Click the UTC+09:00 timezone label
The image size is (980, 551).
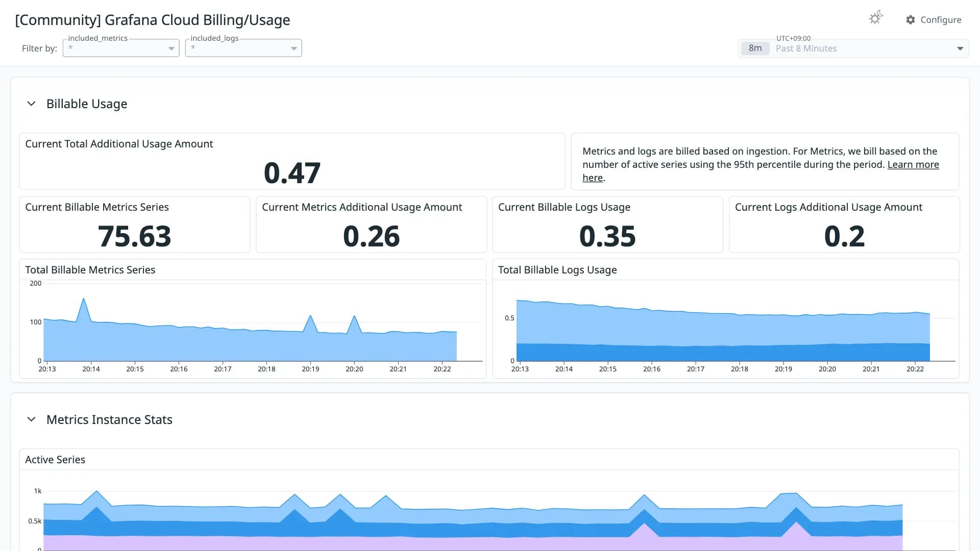[x=793, y=38]
